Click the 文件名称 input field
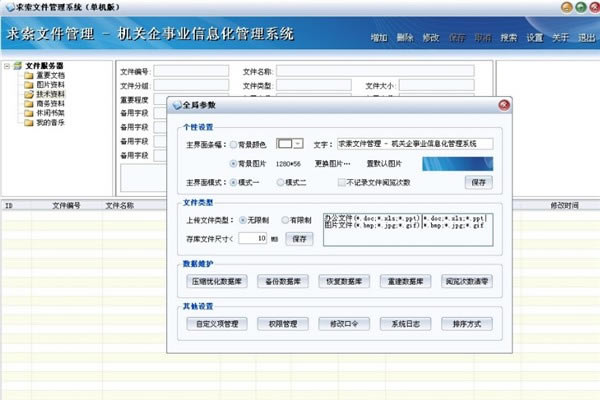The height and width of the screenshot is (400, 600). click(x=375, y=71)
